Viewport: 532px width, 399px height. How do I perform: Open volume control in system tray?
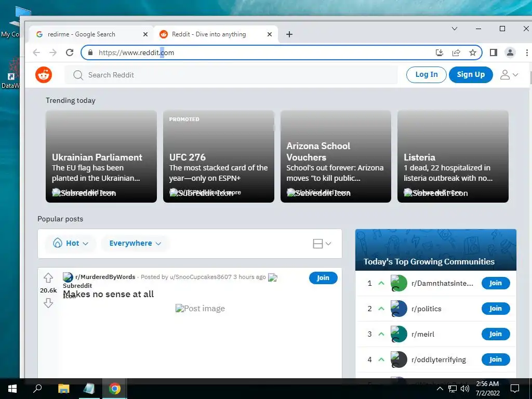[465, 389]
